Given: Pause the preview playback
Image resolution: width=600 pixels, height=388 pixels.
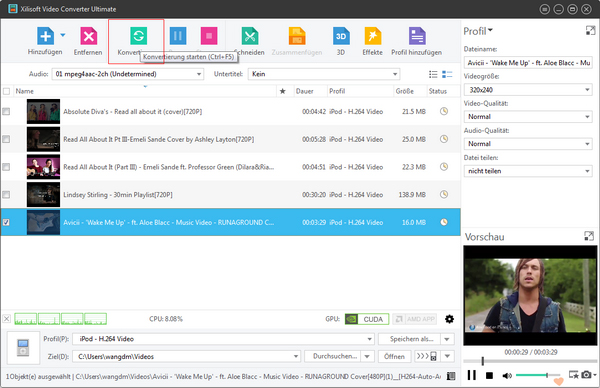Looking at the screenshot, I should click(x=472, y=375).
